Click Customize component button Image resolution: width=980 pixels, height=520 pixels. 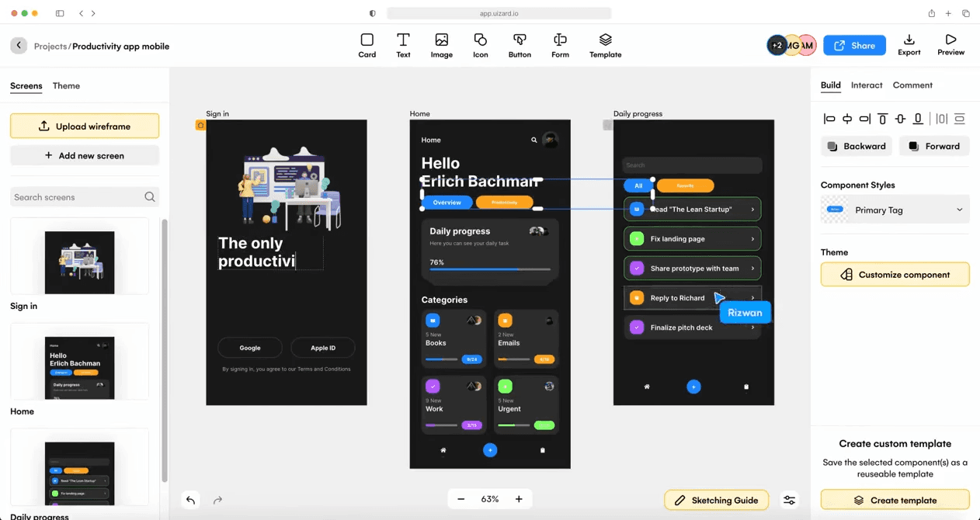coord(895,275)
